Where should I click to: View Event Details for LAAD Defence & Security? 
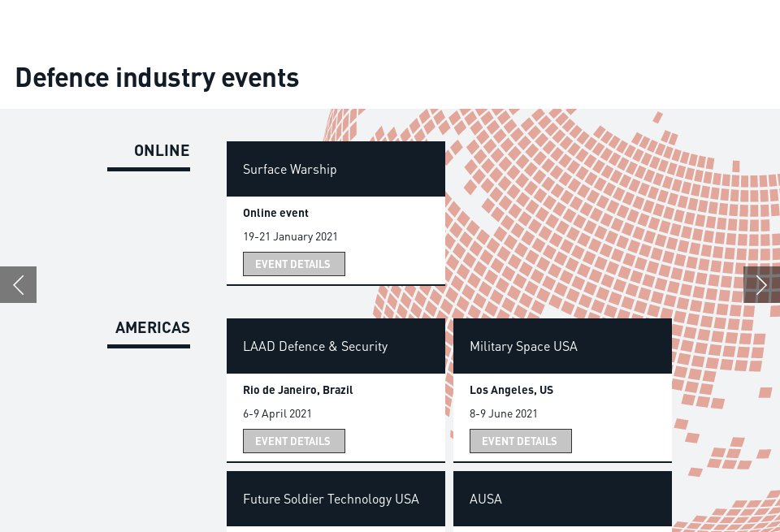point(293,441)
